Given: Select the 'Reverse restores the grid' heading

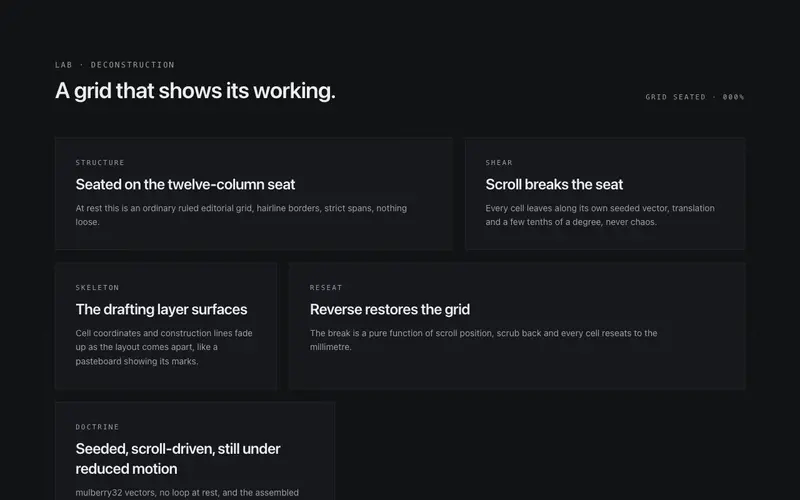Looking at the screenshot, I should (x=390, y=309).
